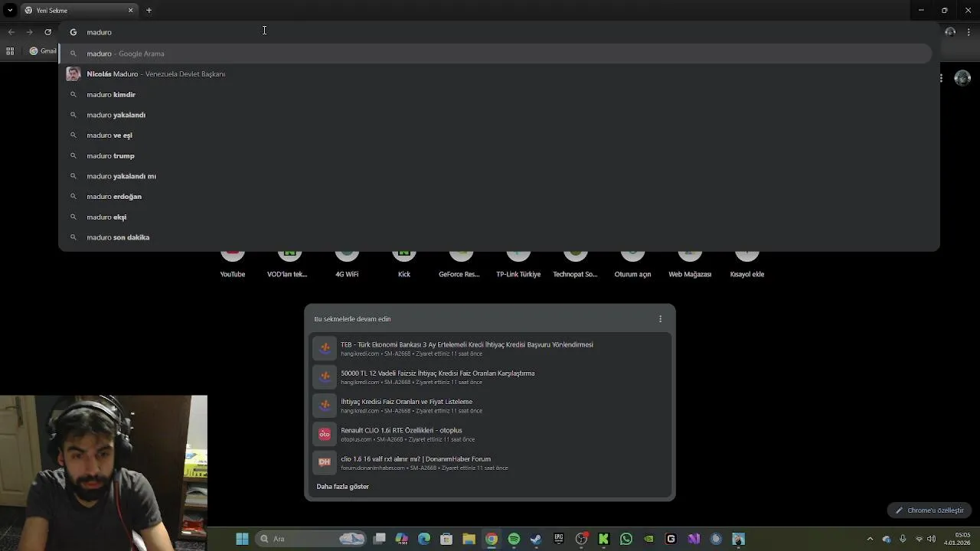The image size is (980, 551).
Task: Open the Gmail bookmark
Action: [42, 51]
